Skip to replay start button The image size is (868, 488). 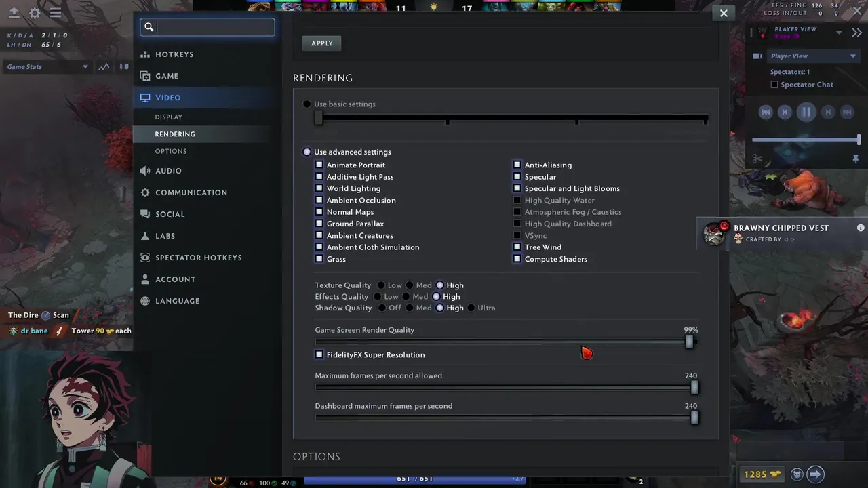point(766,112)
